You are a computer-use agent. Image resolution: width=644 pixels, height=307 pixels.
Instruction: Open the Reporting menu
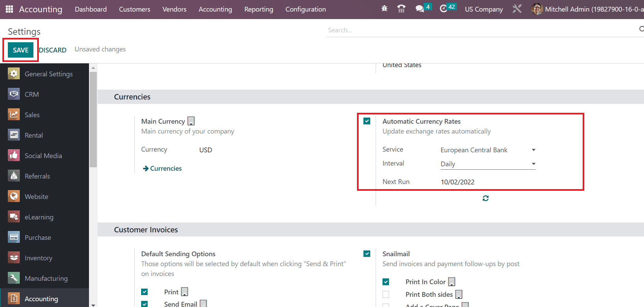point(259,9)
